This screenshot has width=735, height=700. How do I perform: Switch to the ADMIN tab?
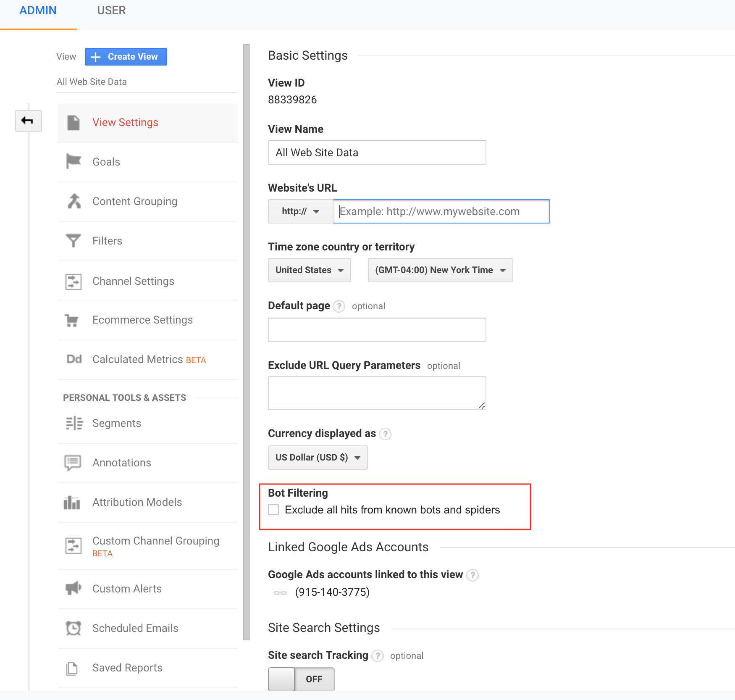38,11
